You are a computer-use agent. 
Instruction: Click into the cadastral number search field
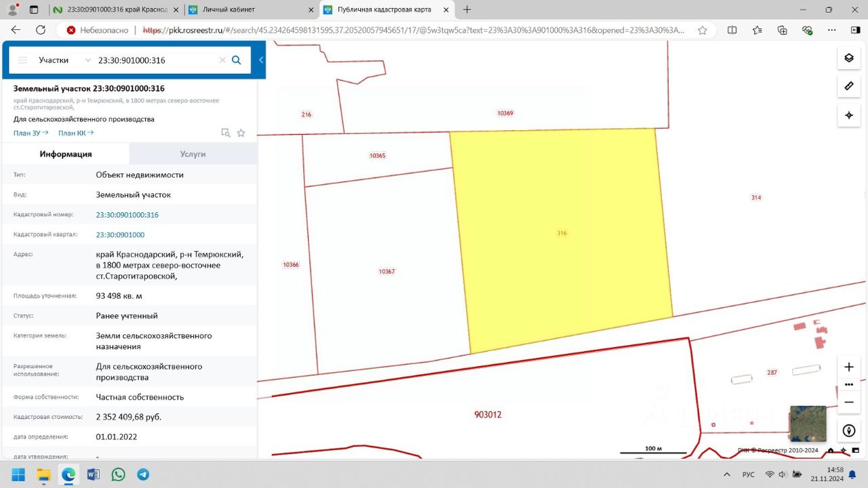tap(156, 60)
